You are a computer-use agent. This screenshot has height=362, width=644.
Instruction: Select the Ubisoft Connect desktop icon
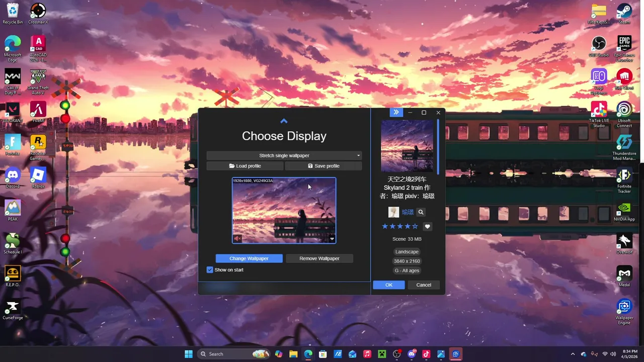pyautogui.click(x=624, y=115)
